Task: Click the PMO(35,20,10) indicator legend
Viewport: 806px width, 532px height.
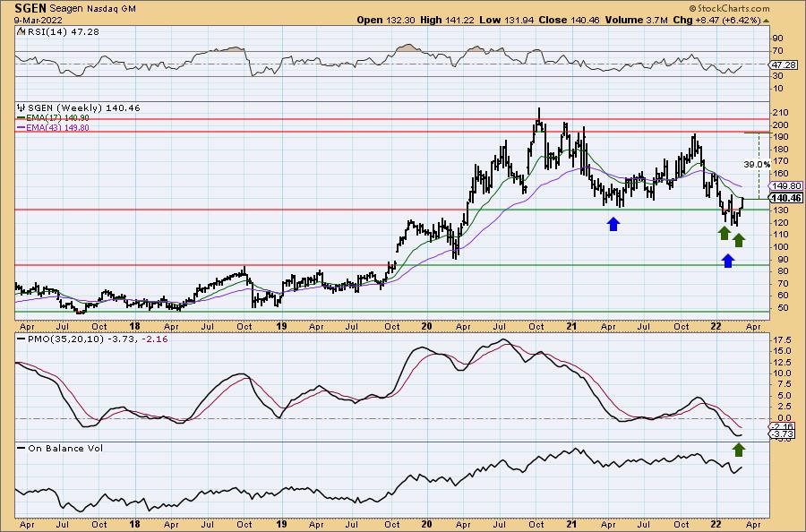Action: pyautogui.click(x=98, y=339)
